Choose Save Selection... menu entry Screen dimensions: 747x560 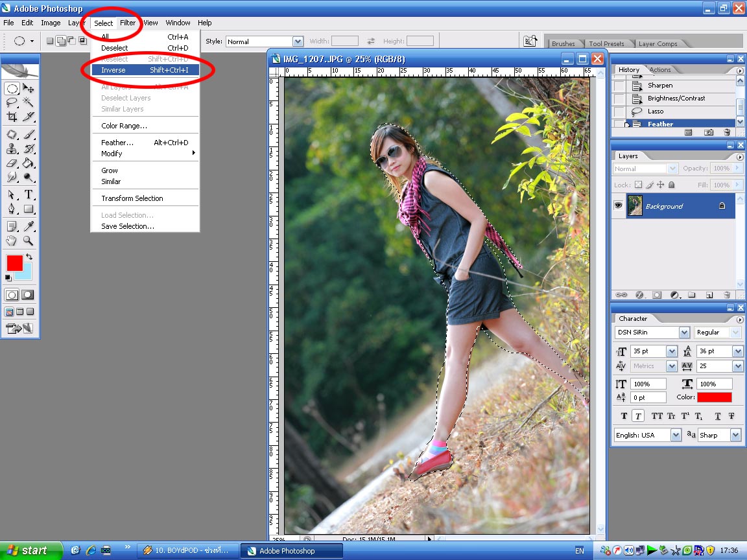(x=145, y=226)
